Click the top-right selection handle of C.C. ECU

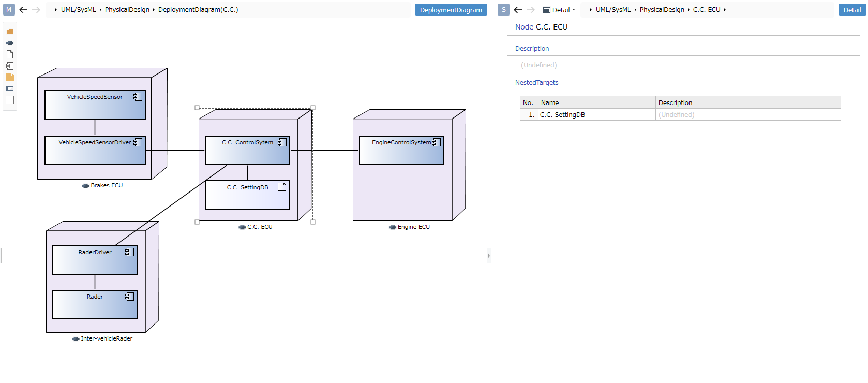313,108
